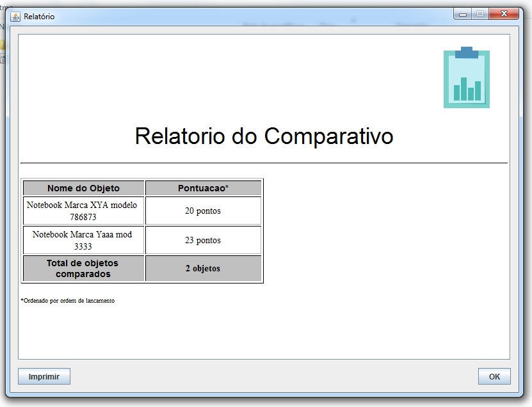This screenshot has width=532, height=407.
Task: Select the 2 objetos total cell
Action: pyautogui.click(x=203, y=268)
